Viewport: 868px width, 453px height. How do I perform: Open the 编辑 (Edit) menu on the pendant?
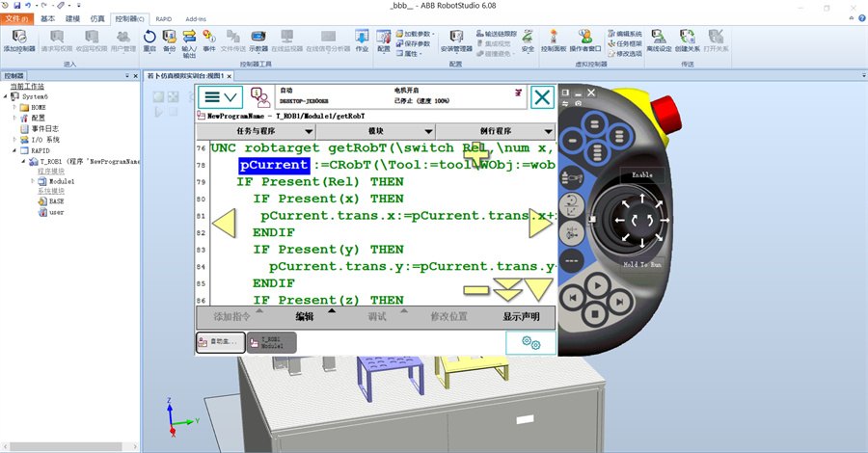[x=305, y=317]
